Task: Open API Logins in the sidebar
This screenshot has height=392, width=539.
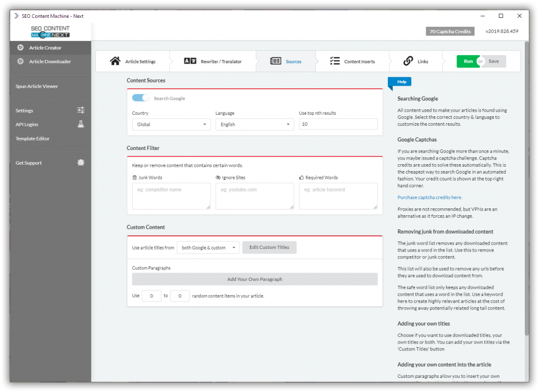Action: (51, 124)
